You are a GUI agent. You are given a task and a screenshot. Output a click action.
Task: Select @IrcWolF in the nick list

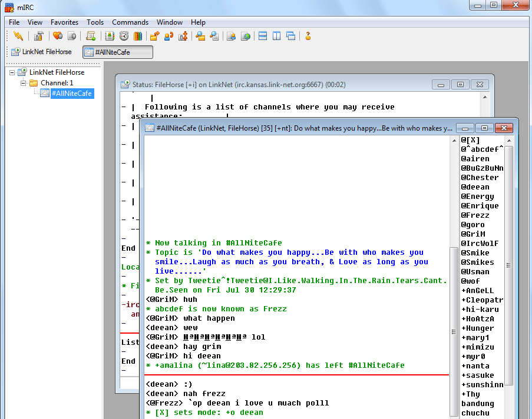pyautogui.click(x=480, y=244)
